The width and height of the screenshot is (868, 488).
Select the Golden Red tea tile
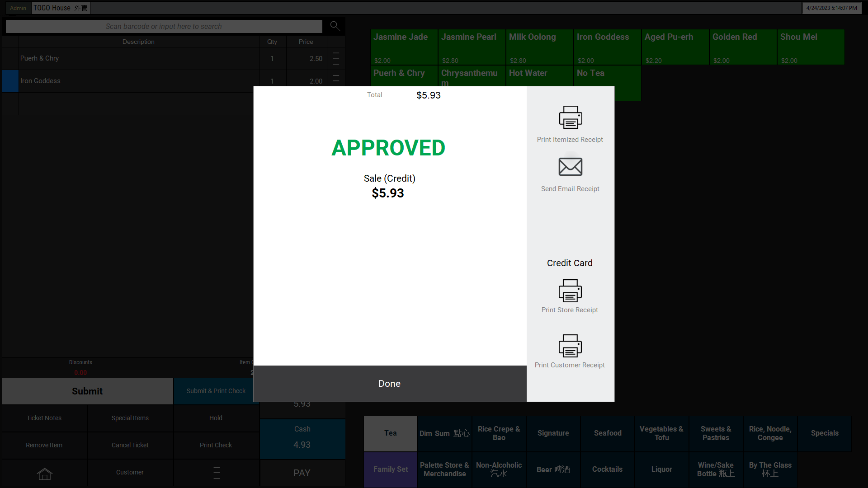click(743, 47)
